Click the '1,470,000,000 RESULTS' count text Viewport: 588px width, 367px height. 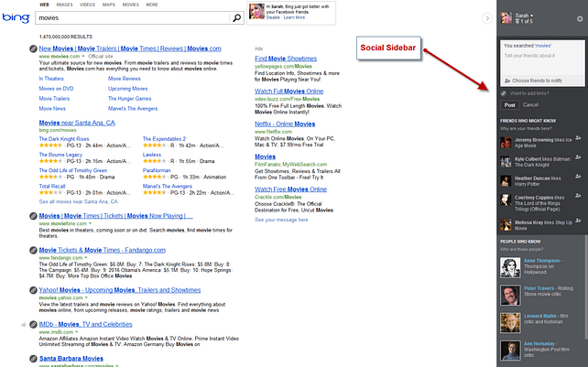66,37
